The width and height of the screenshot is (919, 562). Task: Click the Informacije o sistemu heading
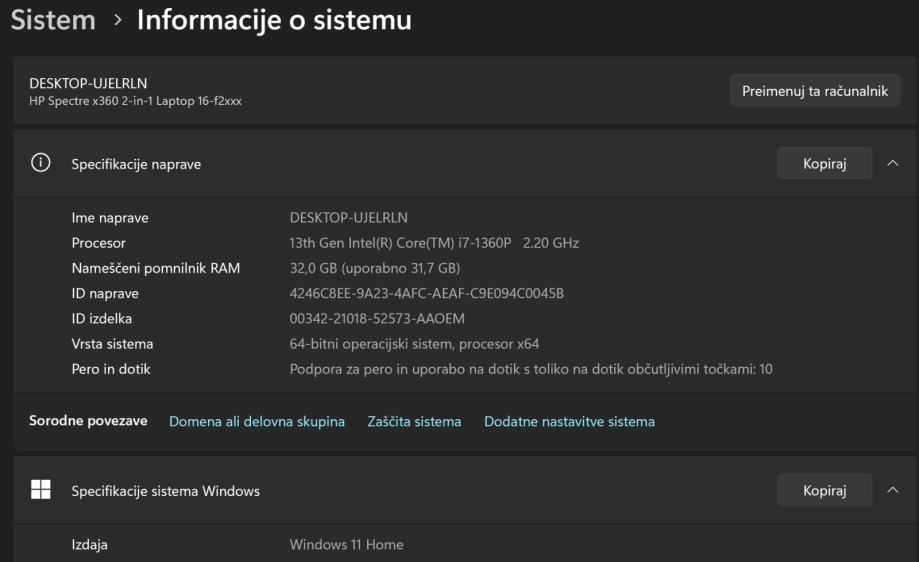(x=274, y=20)
